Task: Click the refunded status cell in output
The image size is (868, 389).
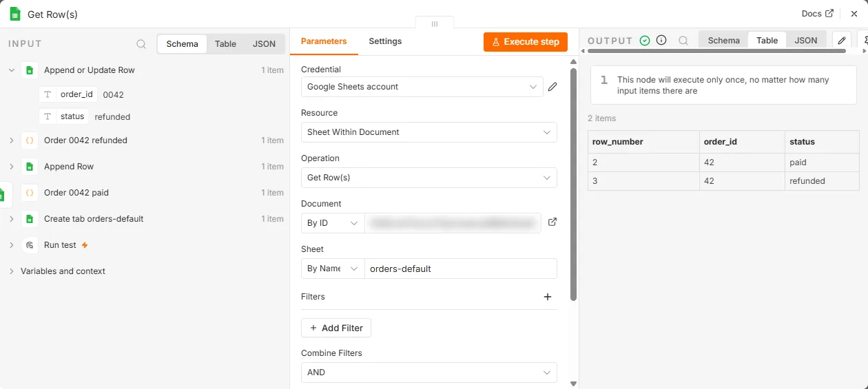Action: [822, 181]
